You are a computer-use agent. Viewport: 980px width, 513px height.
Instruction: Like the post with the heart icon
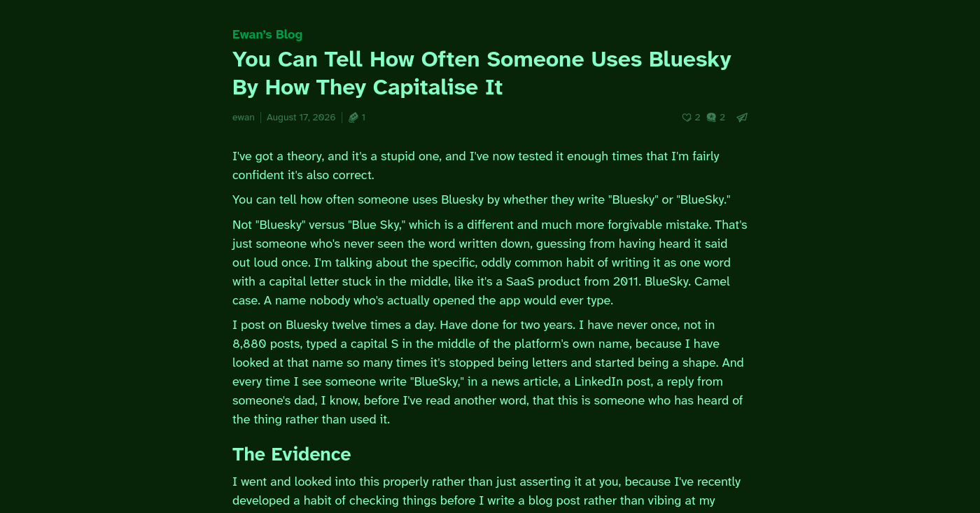687,118
